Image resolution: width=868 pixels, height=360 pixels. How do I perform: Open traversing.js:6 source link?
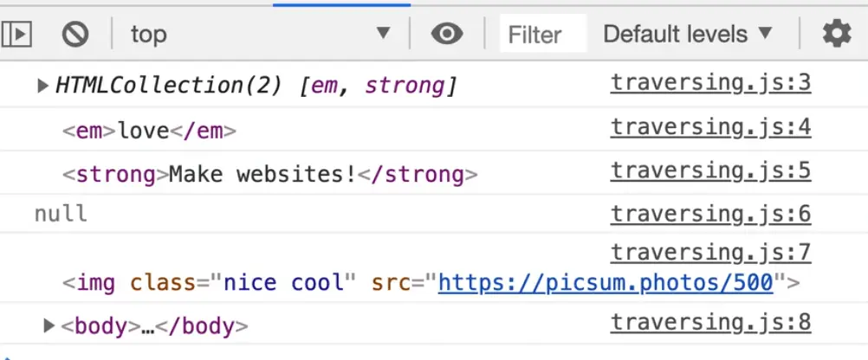coord(710,214)
